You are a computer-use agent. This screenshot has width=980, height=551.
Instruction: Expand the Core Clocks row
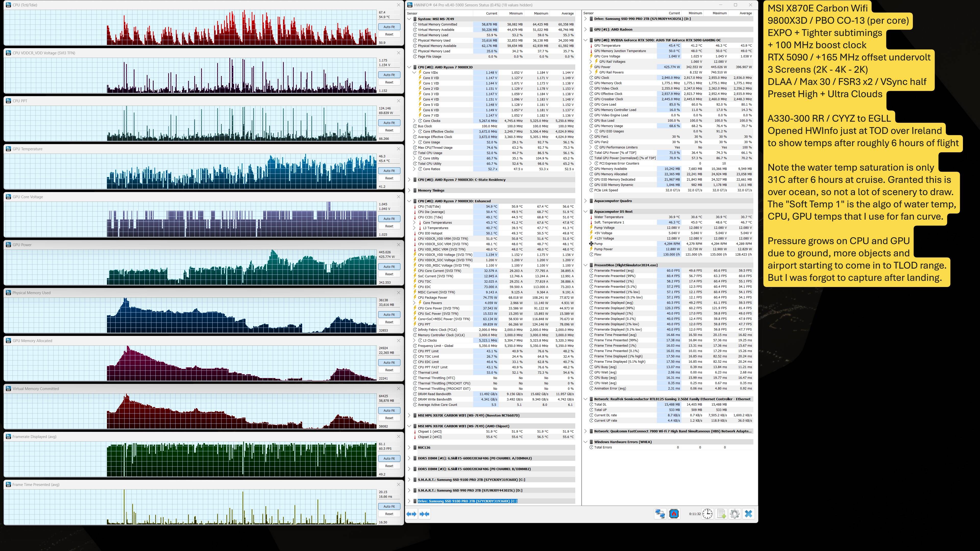tap(415, 121)
